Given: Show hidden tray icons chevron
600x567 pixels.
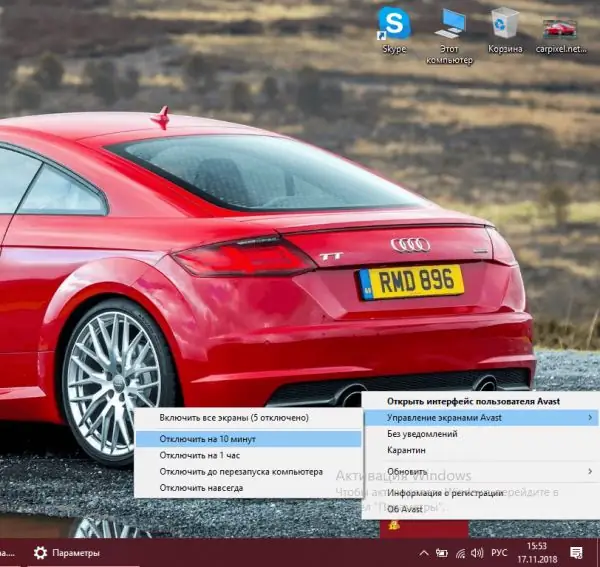Looking at the screenshot, I should coord(424,553).
